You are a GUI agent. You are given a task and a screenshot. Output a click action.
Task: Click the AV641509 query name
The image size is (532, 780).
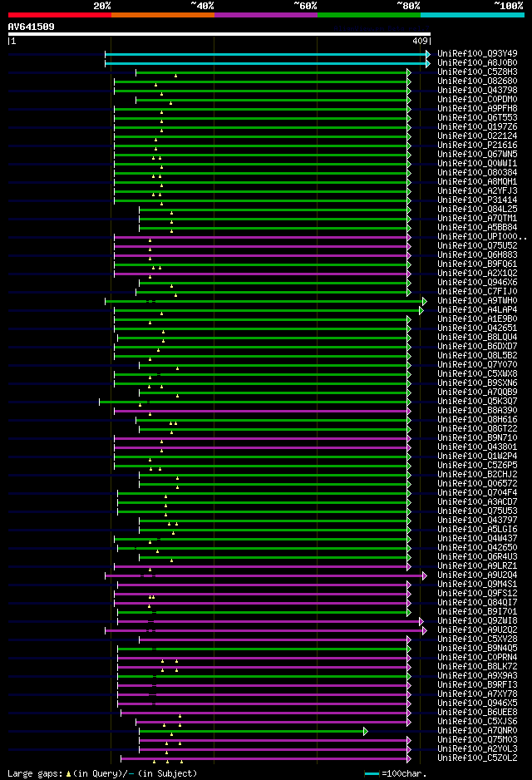click(x=32, y=27)
